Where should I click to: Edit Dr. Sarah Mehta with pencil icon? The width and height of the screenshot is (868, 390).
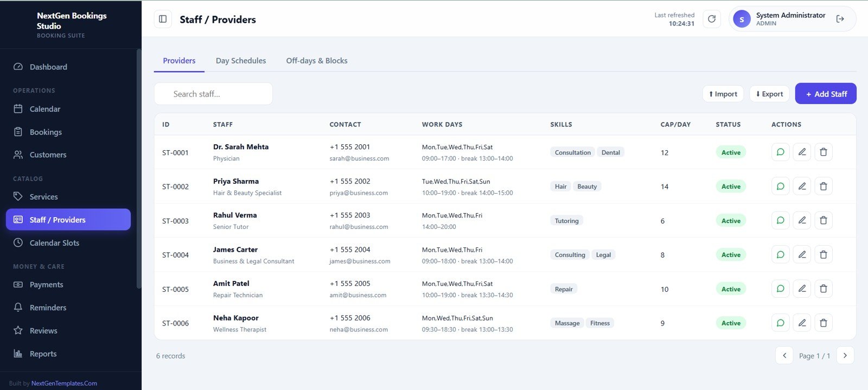pos(802,152)
